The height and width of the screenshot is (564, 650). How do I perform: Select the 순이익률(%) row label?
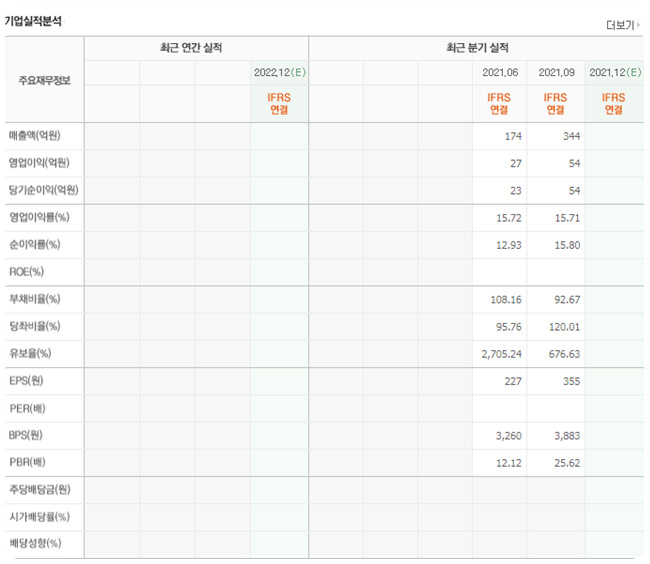click(x=35, y=244)
